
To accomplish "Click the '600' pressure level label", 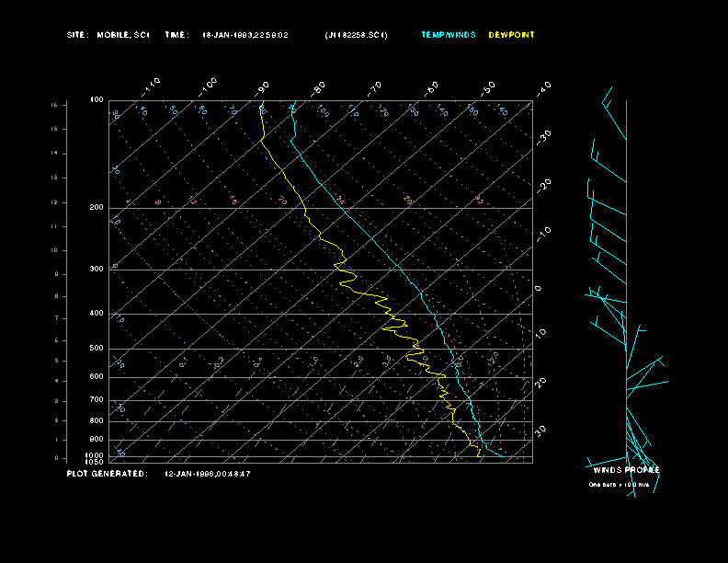I will click(97, 377).
